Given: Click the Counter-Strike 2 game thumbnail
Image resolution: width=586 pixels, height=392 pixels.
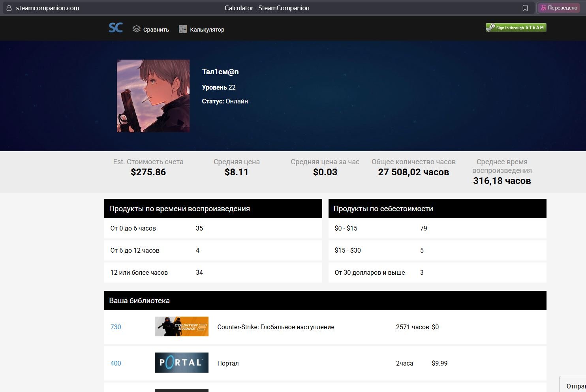Looking at the screenshot, I should point(182,326).
